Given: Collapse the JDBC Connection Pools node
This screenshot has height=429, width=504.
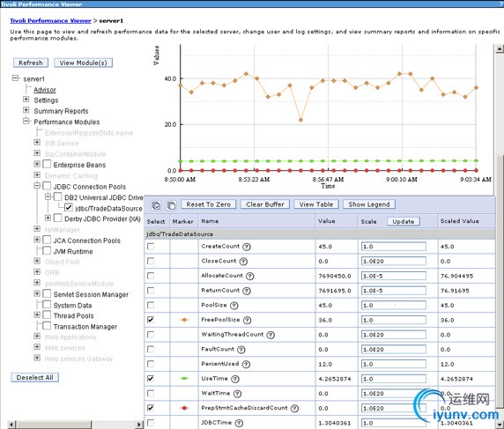Looking at the screenshot, I should [x=37, y=186].
